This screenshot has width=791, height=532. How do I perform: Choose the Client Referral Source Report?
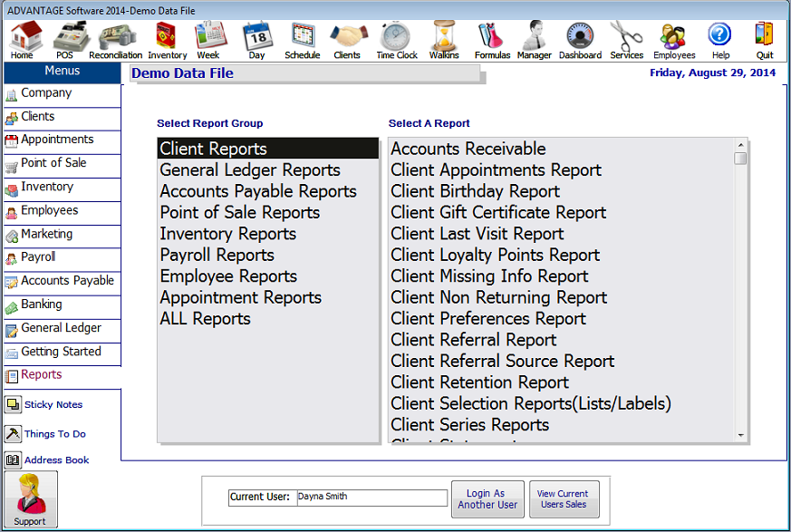tap(562, 361)
